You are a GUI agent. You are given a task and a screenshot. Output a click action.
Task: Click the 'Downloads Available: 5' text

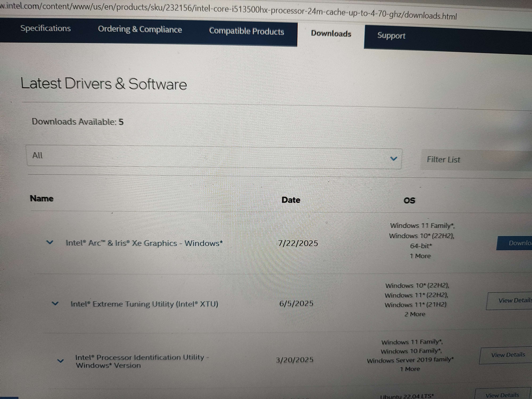[x=78, y=122]
